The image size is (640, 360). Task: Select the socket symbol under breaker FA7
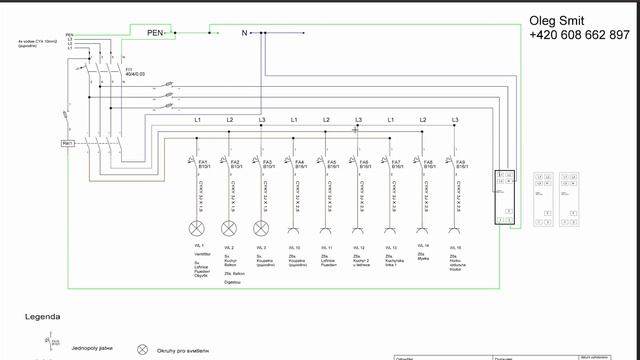pyautogui.click(x=390, y=231)
